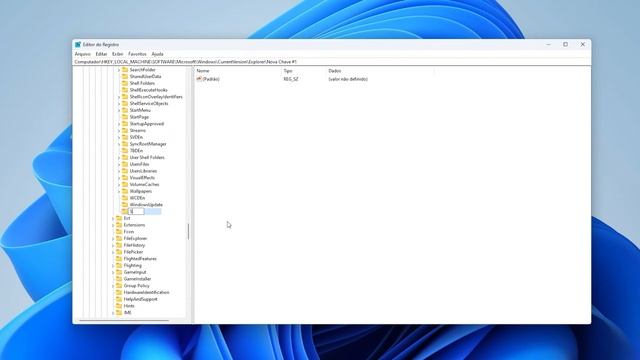Image resolution: width=640 pixels, height=360 pixels.
Task: Click the VolumeCaches folder icon
Action: [x=125, y=184]
